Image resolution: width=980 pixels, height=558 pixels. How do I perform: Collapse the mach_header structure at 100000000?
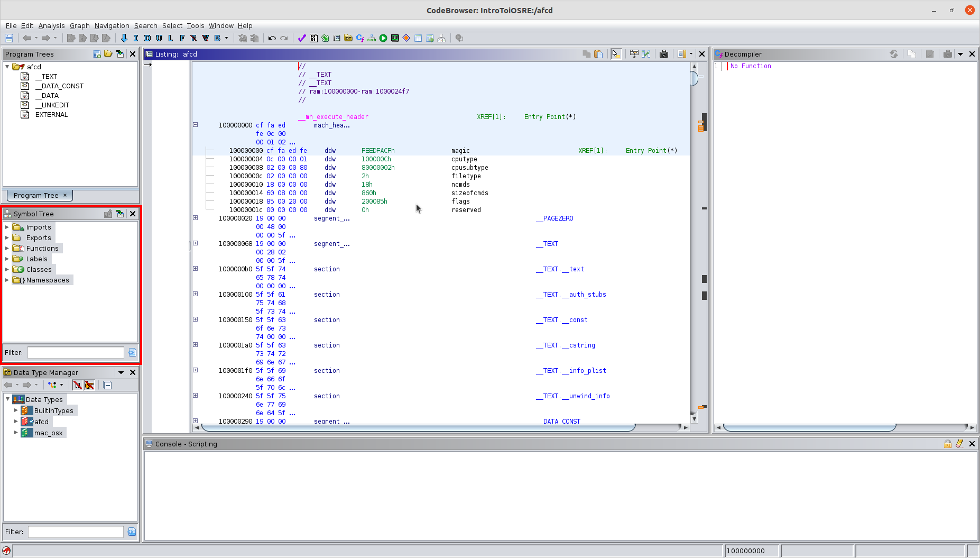(x=195, y=125)
